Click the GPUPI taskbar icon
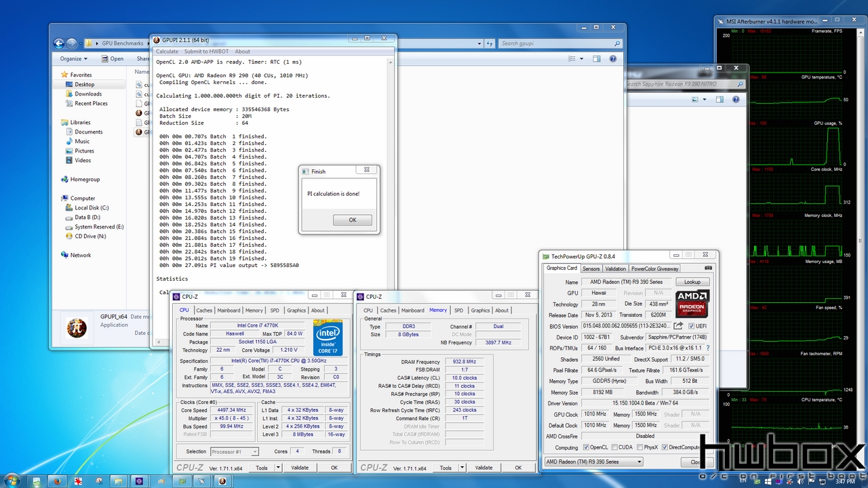Viewport: 868px width, 488px height. pos(221,481)
